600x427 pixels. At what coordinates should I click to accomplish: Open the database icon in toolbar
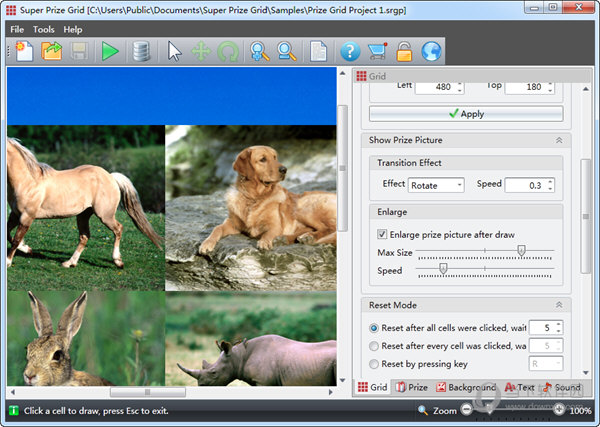(x=141, y=51)
